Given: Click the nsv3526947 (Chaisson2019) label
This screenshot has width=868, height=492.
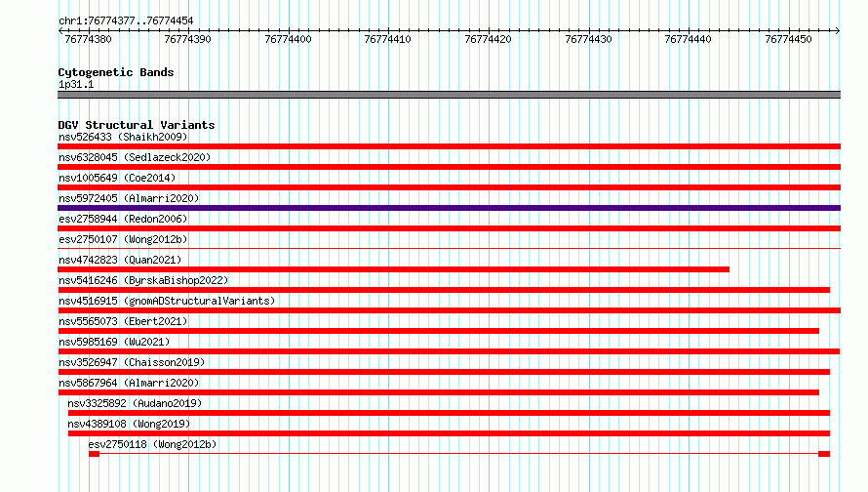Looking at the screenshot, I should (x=132, y=362).
